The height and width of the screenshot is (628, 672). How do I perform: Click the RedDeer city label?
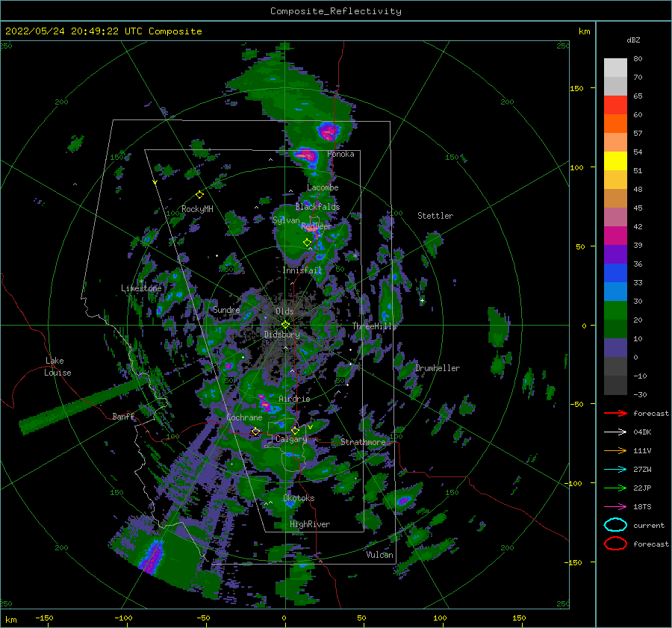[317, 226]
